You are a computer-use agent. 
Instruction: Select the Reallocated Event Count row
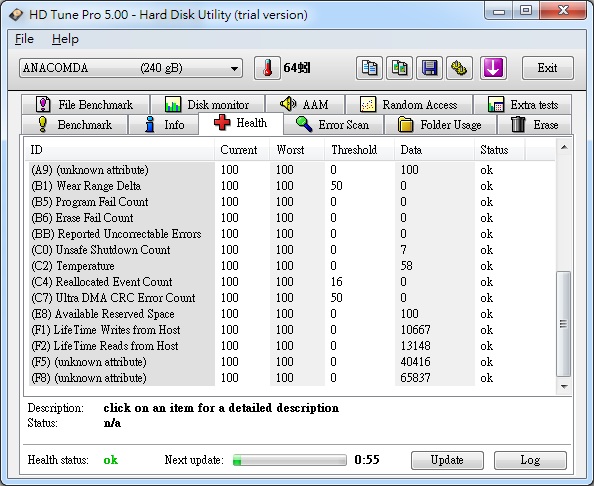coord(292,282)
